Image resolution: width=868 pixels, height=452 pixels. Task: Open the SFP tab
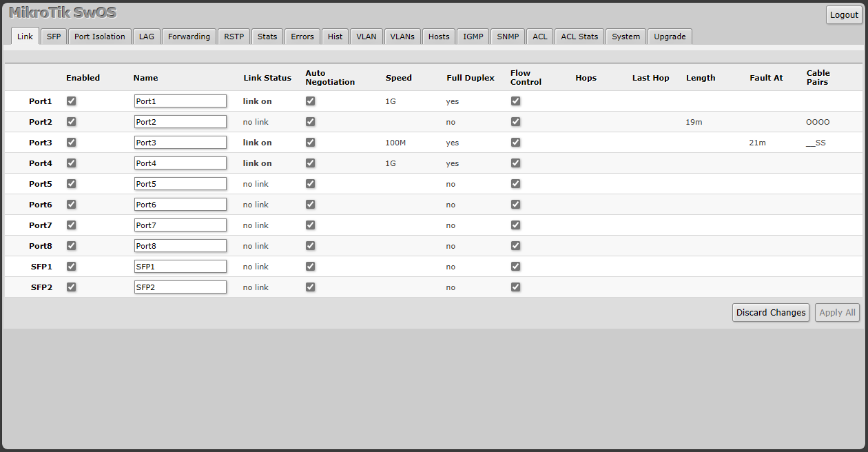click(x=54, y=37)
